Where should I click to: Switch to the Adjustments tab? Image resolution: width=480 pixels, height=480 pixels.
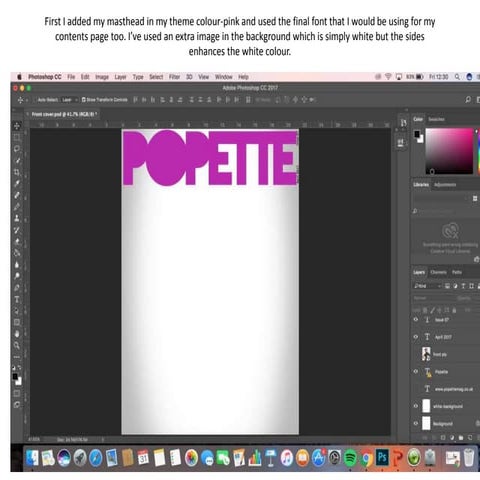(445, 185)
